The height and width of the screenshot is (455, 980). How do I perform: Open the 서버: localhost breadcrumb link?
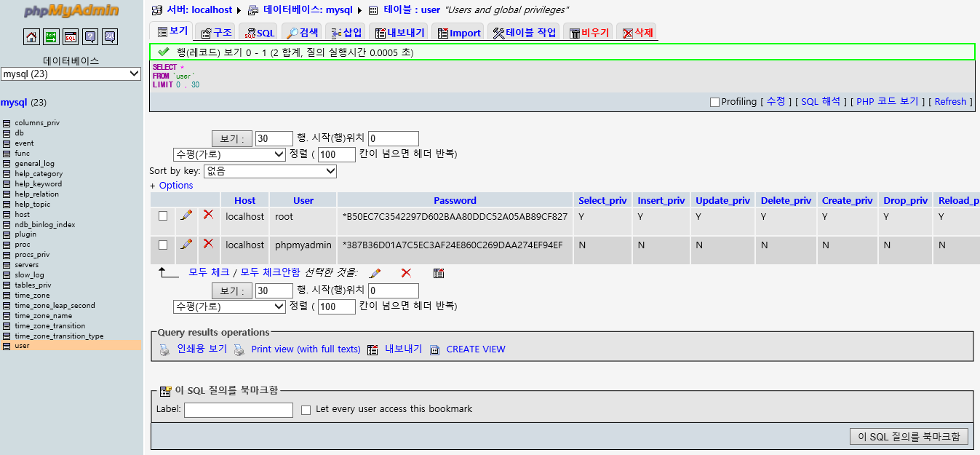(x=199, y=10)
